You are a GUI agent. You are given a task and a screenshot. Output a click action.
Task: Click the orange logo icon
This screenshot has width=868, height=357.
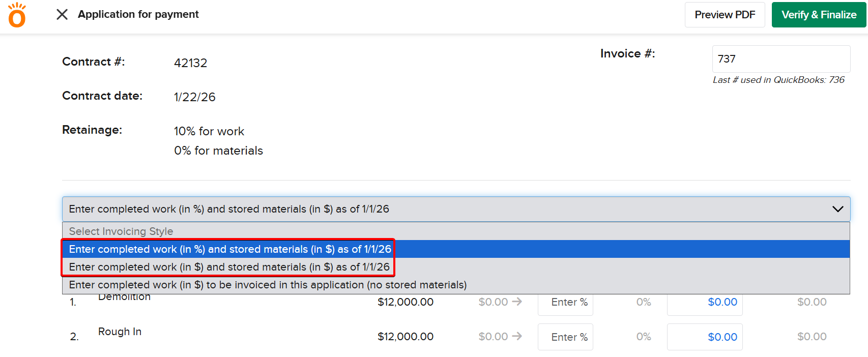coord(17,15)
